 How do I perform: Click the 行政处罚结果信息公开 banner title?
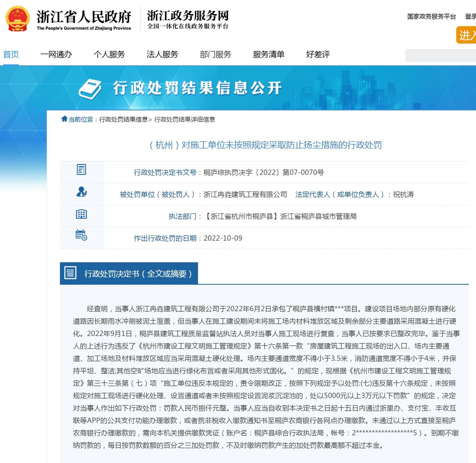[x=198, y=88]
